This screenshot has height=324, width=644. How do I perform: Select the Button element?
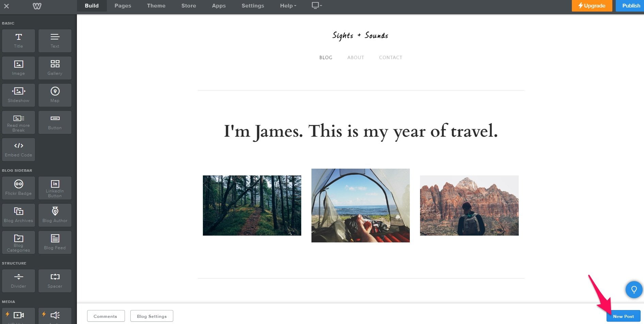point(55,122)
